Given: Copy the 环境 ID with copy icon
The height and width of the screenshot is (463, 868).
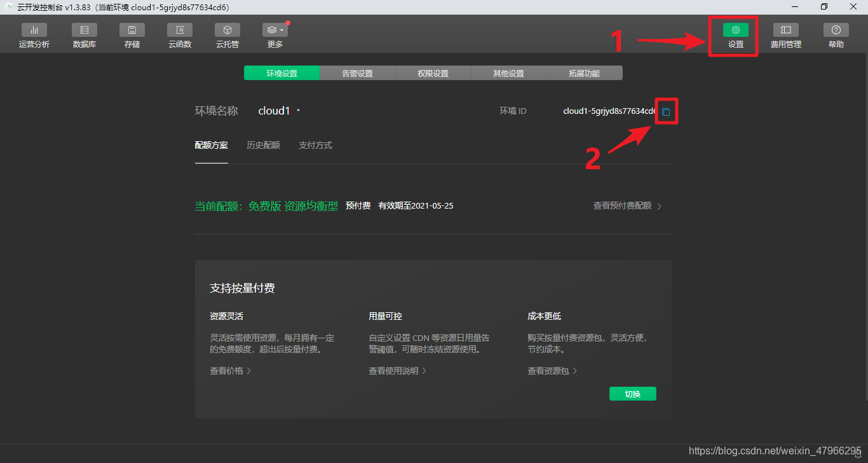Looking at the screenshot, I should coord(665,111).
